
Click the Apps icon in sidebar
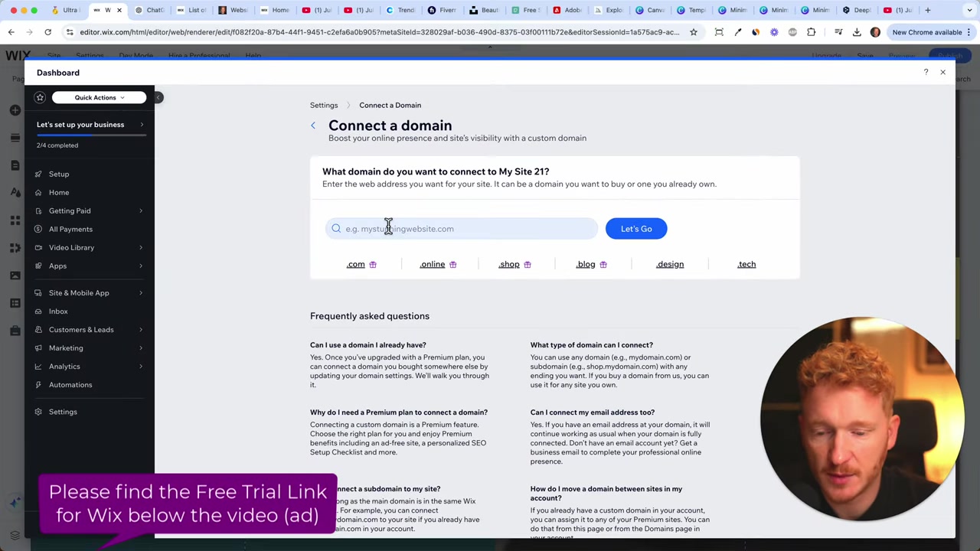(x=38, y=266)
